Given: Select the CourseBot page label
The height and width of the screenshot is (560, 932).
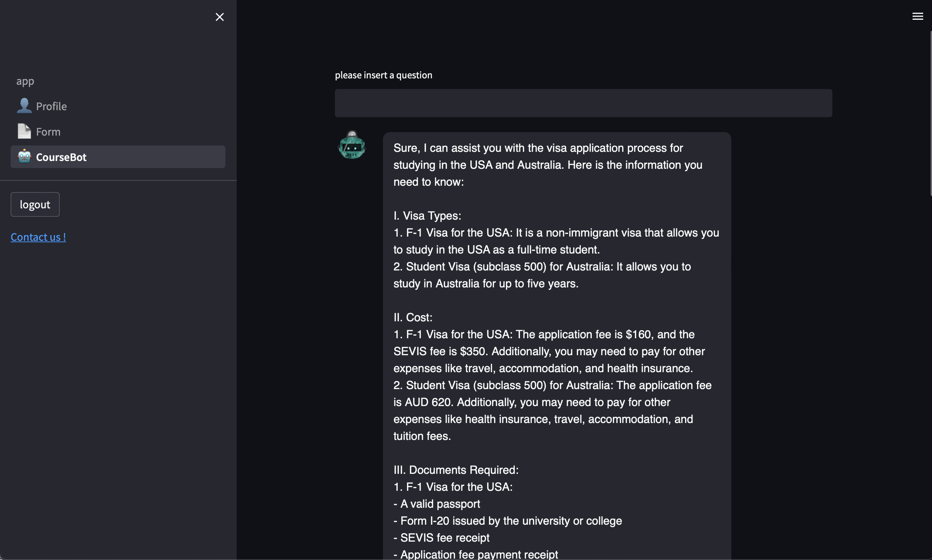Looking at the screenshot, I should [x=61, y=157].
